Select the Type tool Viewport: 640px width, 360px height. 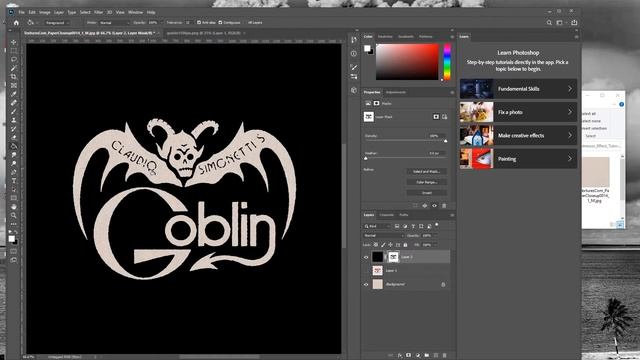pos(13,180)
